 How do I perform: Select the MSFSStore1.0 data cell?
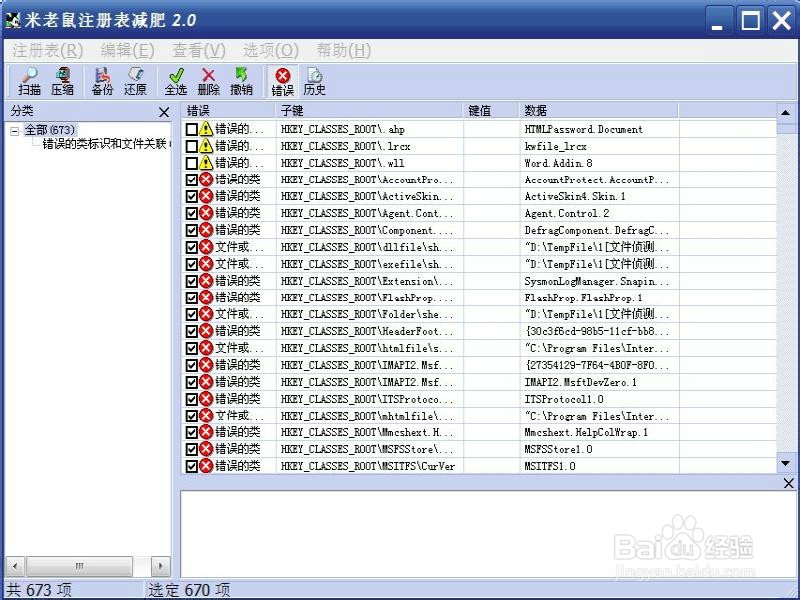pyautogui.click(x=558, y=449)
